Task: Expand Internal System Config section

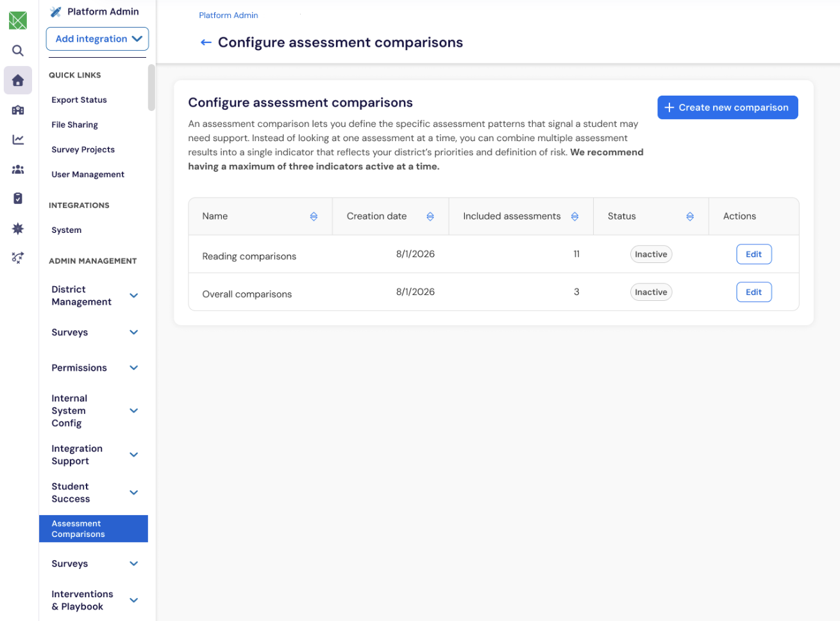Action: click(x=134, y=411)
